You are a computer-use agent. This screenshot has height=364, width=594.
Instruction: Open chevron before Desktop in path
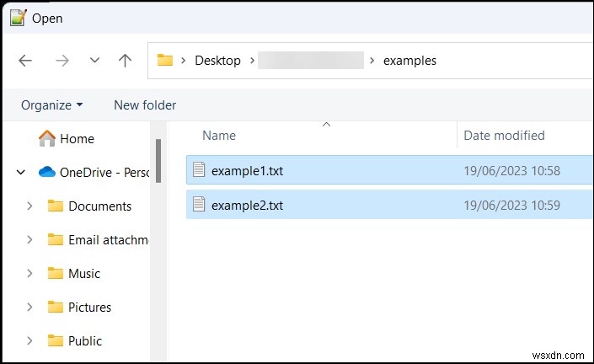tap(184, 61)
